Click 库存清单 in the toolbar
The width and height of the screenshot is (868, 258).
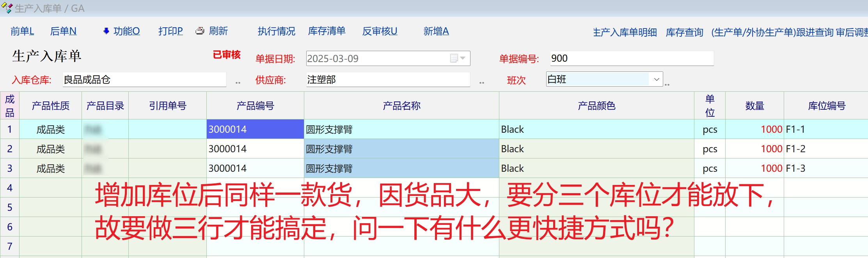327,31
